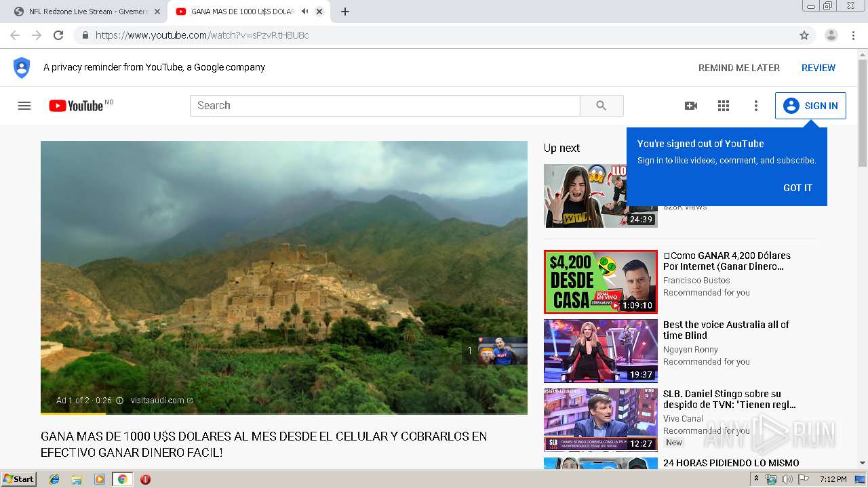Open the Nguyen Ronny channel name
868x488 pixels.
click(690, 350)
